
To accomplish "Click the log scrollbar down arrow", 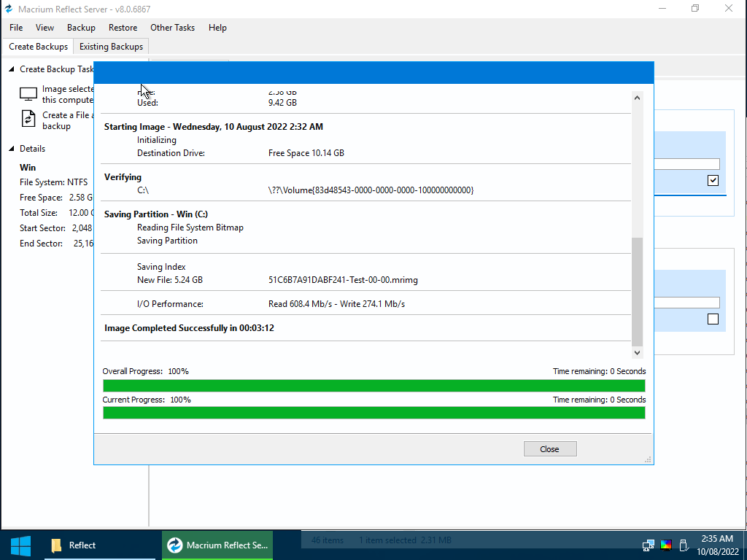I will click(x=637, y=352).
